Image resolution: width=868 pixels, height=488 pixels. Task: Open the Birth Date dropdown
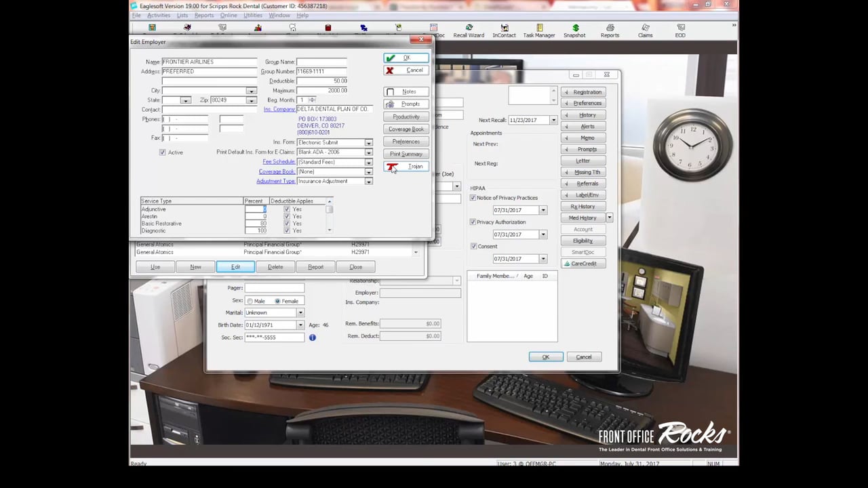coord(300,325)
